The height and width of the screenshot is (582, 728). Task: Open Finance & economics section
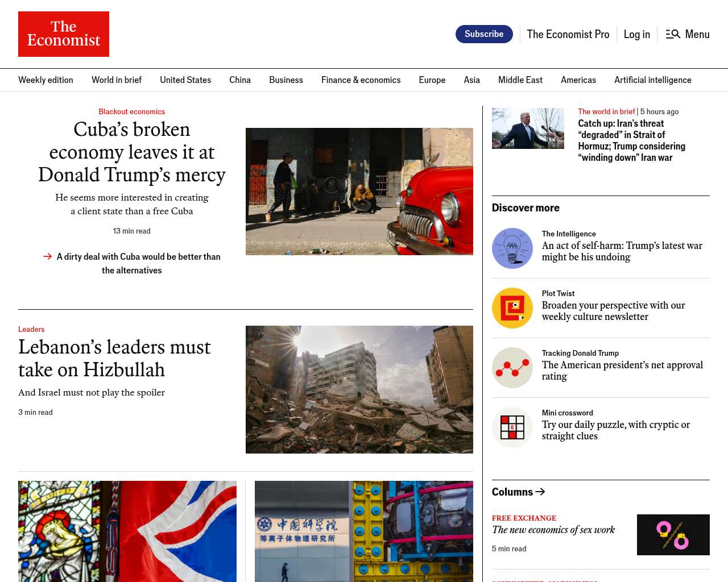tap(361, 80)
